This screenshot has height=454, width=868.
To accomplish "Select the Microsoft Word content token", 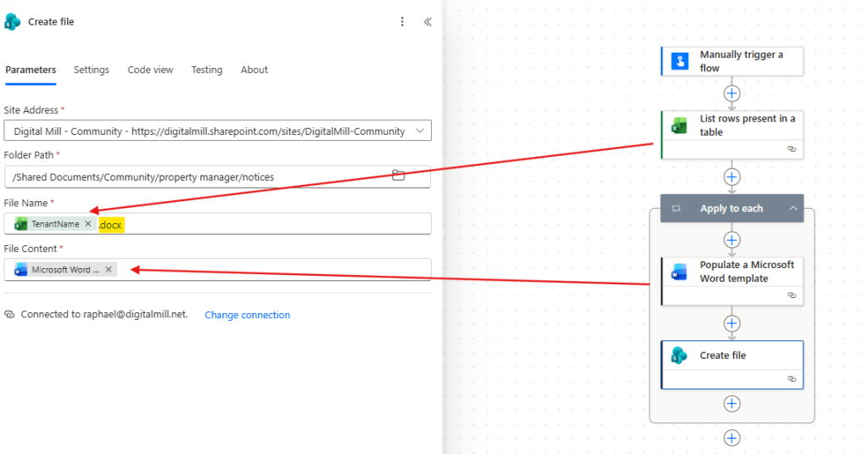I will (x=64, y=270).
